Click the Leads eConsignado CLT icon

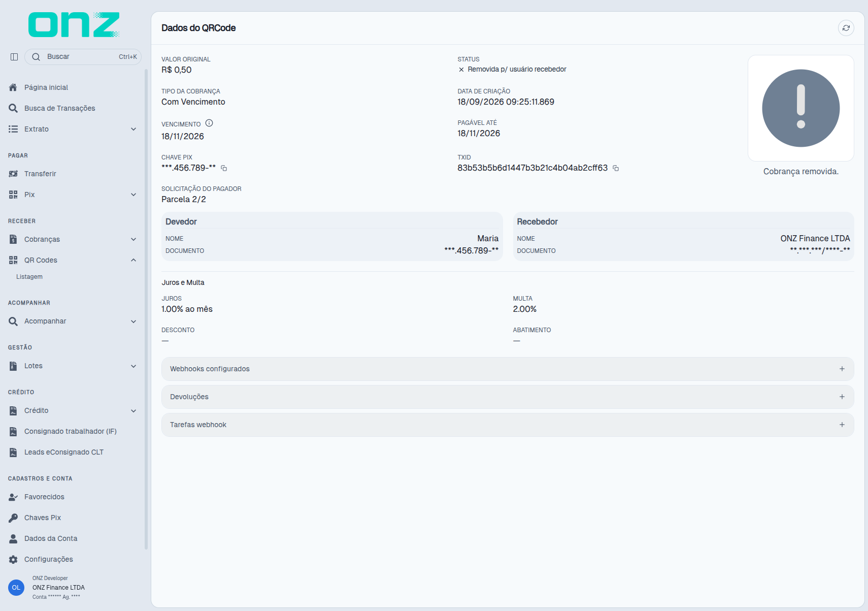click(x=13, y=452)
